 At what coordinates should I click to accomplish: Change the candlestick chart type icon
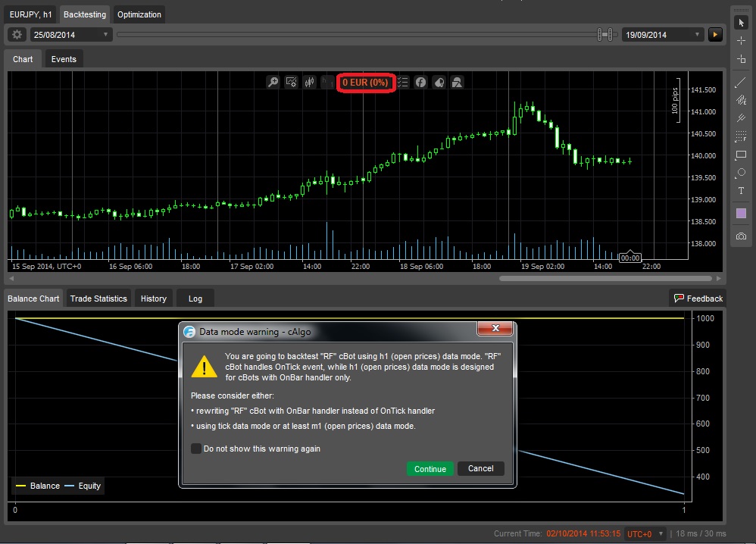[310, 82]
